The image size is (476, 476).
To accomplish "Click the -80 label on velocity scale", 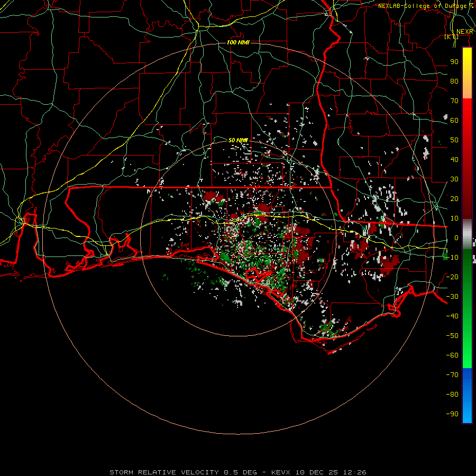I will tap(452, 395).
